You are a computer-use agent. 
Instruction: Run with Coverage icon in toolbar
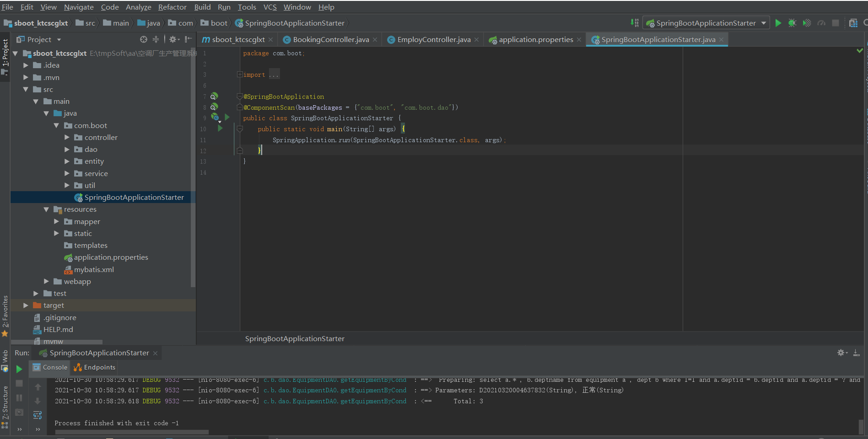pyautogui.click(x=807, y=23)
